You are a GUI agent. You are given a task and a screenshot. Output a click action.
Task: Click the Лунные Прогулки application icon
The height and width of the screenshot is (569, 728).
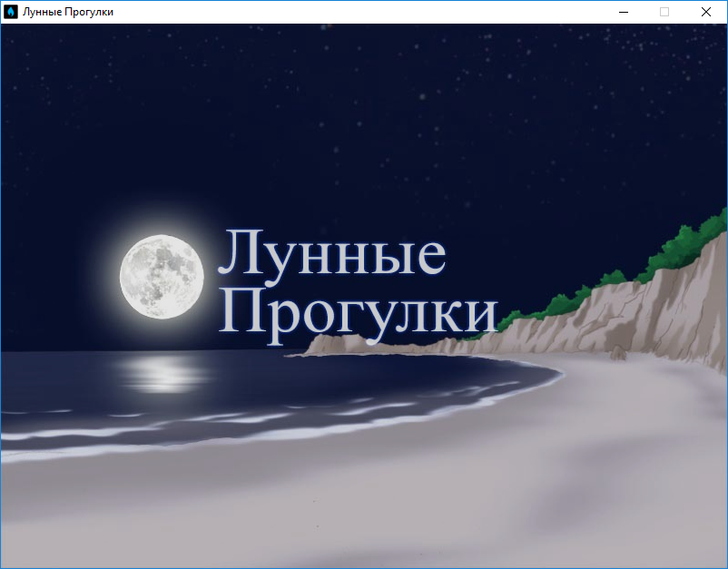[x=13, y=12]
